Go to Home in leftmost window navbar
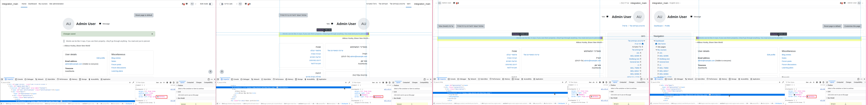The height and width of the screenshot is (105, 868). point(24,4)
